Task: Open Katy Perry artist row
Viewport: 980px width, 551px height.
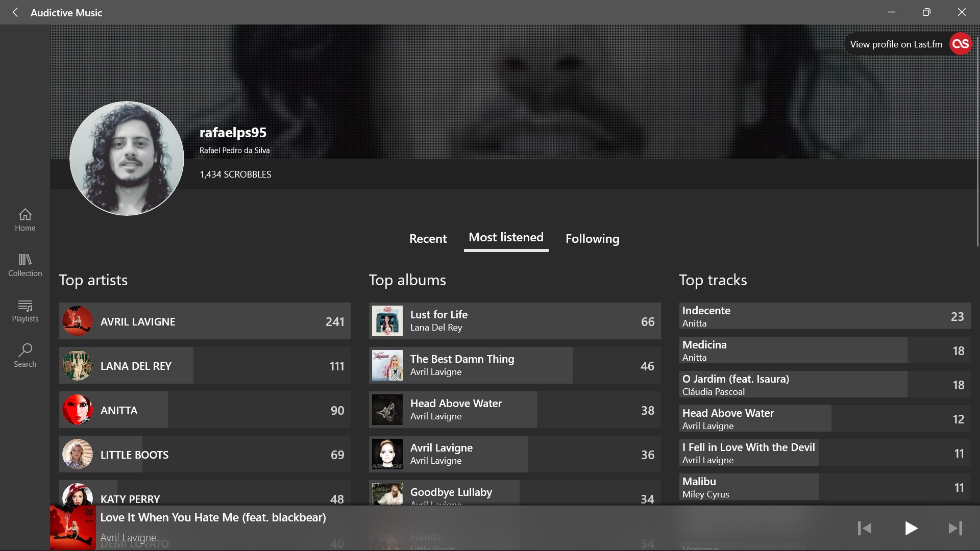Action: pyautogui.click(x=205, y=493)
